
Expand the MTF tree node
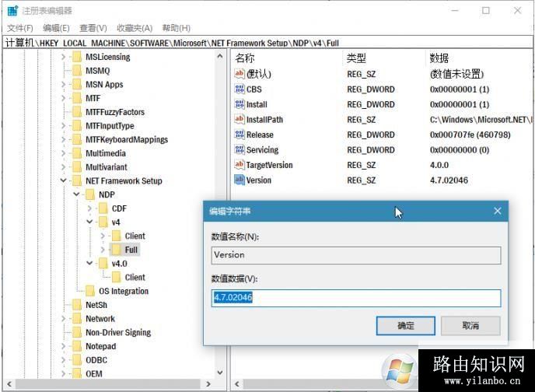(64, 98)
